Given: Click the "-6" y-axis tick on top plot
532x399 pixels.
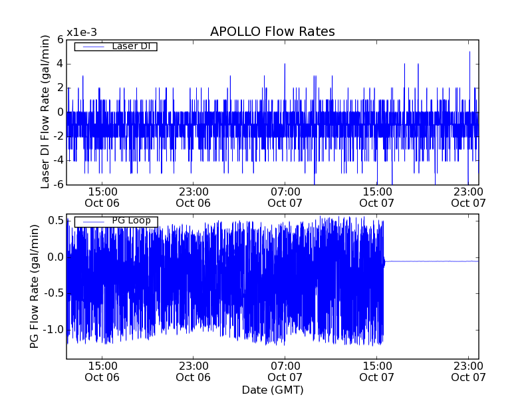Looking at the screenshot, I should coord(58,184).
